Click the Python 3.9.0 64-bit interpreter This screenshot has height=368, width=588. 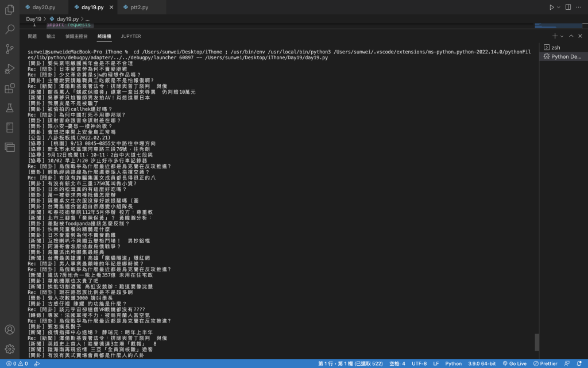tap(482, 363)
